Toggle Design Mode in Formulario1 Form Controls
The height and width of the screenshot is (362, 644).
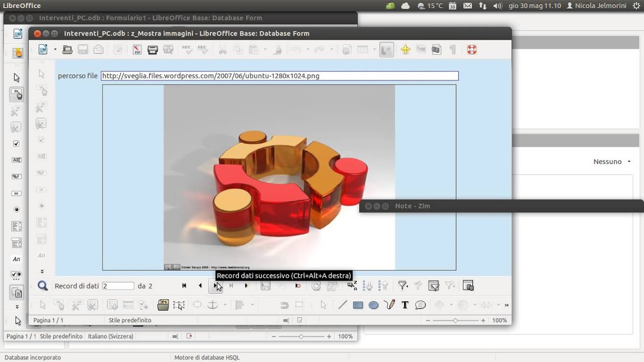[17, 94]
